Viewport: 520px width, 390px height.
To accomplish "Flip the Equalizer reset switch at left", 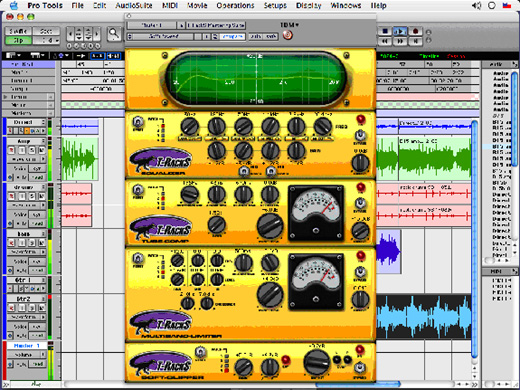I will coord(137,122).
